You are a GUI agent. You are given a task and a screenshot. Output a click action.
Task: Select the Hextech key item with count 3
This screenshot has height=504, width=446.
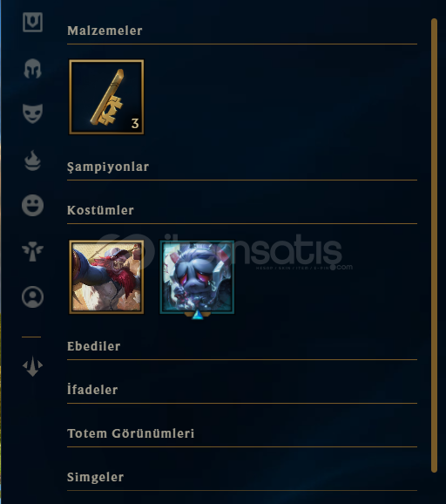(106, 97)
